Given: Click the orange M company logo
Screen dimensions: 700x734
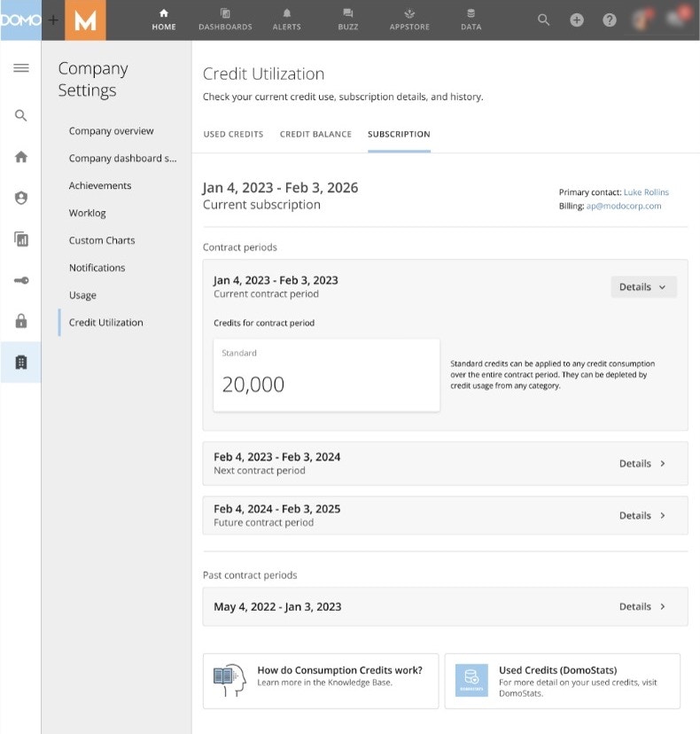Looking at the screenshot, I should (85, 20).
